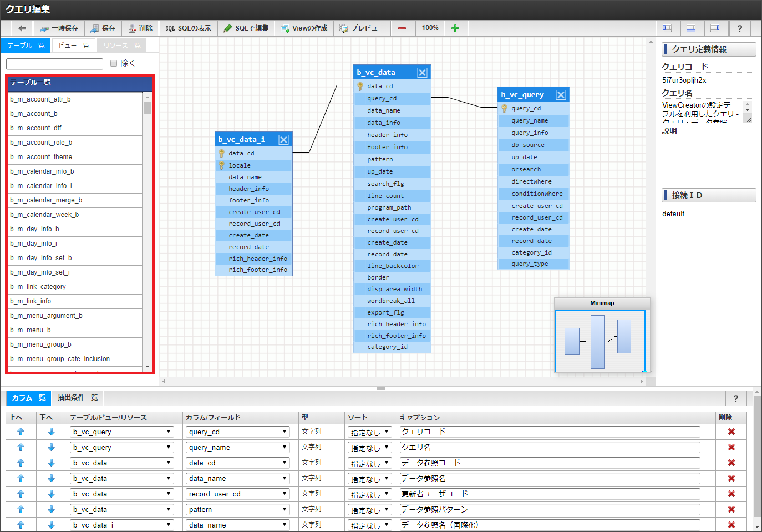Open sort dropdown in query_cd row
762x532 pixels.
click(370, 432)
